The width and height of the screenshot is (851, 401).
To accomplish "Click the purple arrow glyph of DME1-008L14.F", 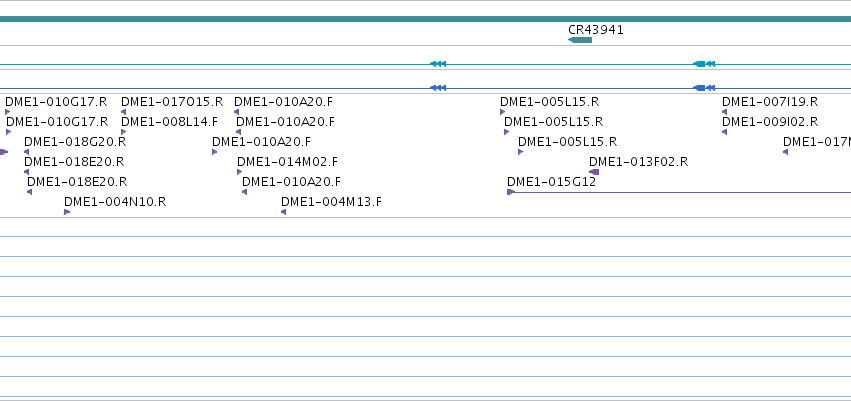I will click(124, 132).
